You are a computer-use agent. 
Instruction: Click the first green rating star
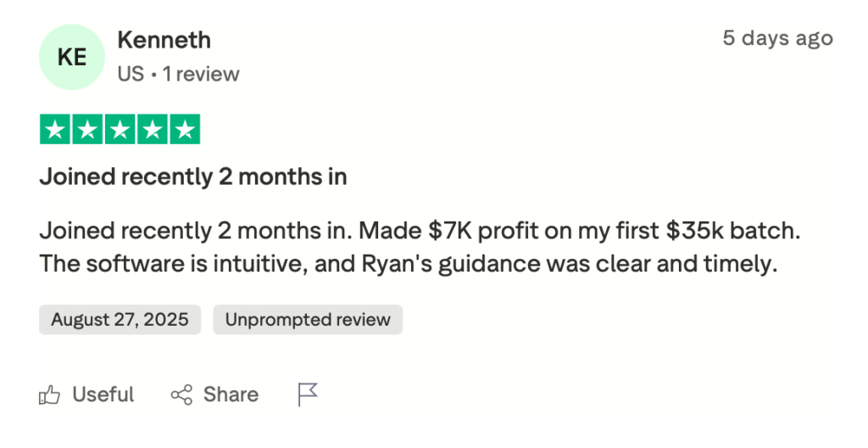click(x=56, y=129)
